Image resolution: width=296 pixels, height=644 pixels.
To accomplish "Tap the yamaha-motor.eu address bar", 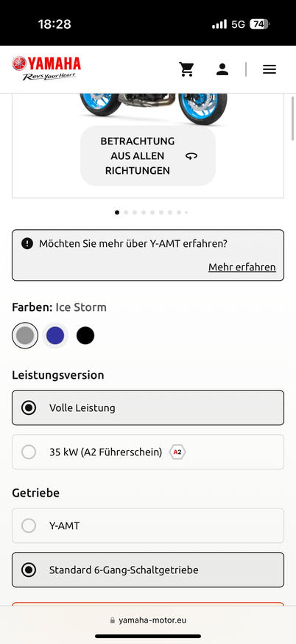I will (148, 620).
